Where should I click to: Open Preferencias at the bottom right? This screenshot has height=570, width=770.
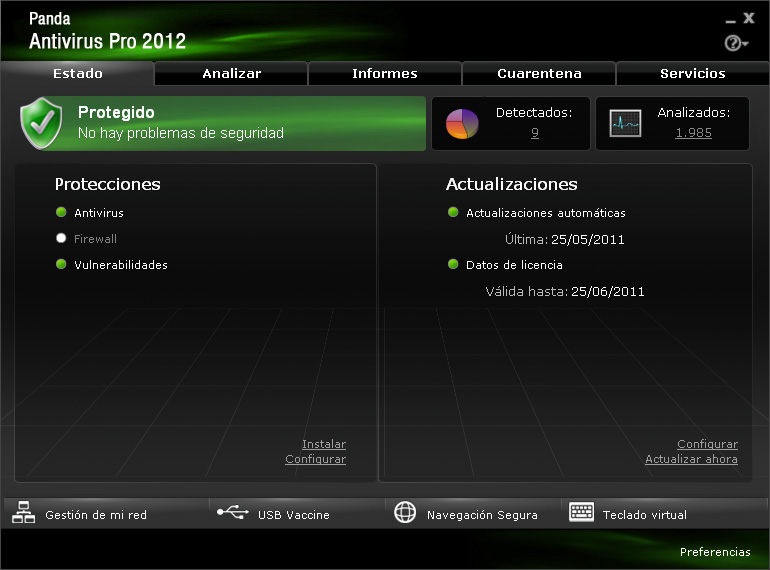tap(715, 552)
